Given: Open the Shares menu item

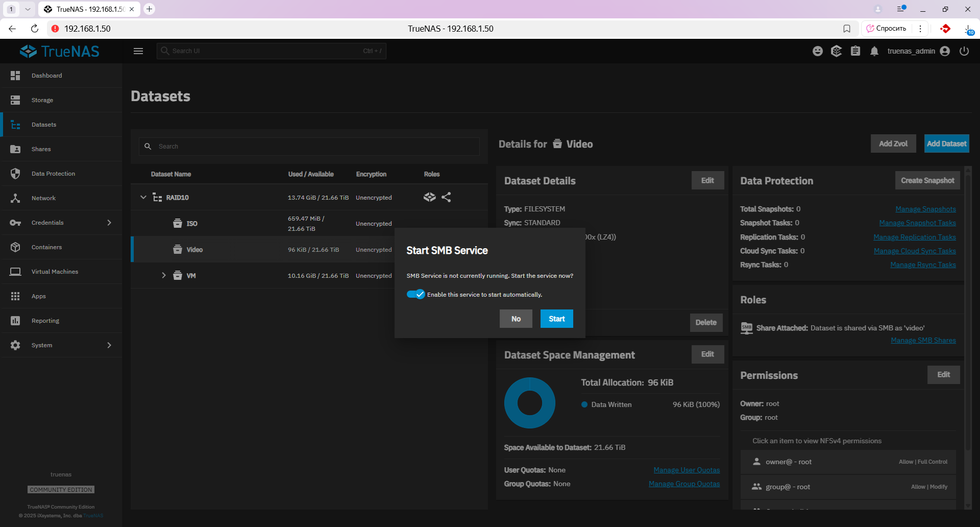Looking at the screenshot, I should (41, 149).
